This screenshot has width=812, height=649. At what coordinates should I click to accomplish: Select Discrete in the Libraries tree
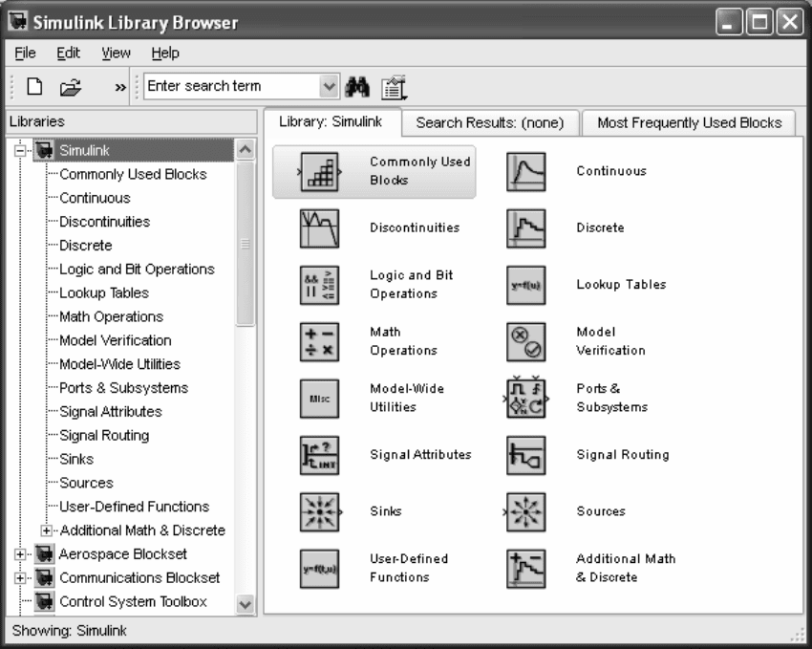click(86, 246)
